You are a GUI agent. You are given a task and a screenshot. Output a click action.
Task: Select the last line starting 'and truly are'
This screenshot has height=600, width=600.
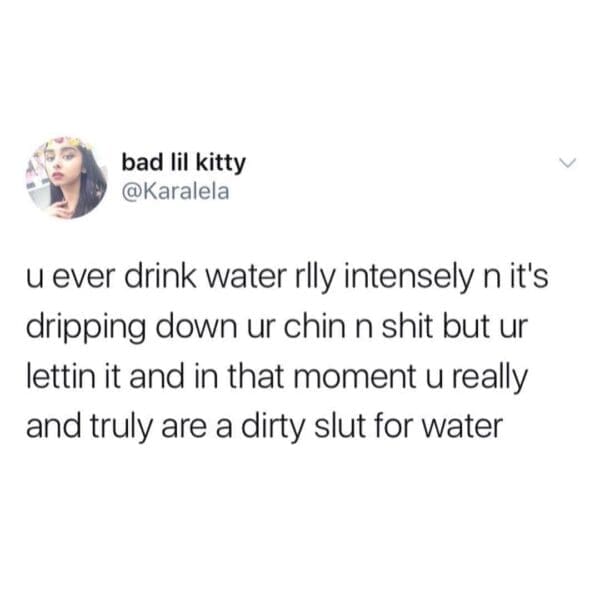click(264, 427)
